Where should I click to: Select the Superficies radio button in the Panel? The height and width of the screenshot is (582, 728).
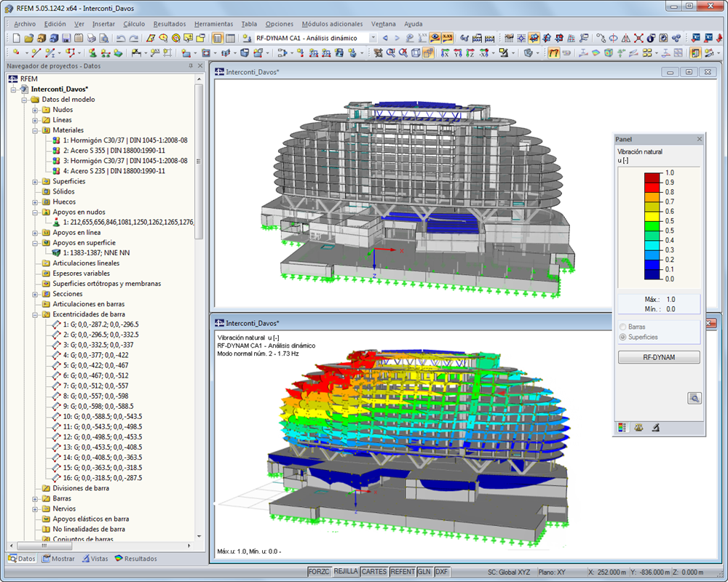(623, 337)
